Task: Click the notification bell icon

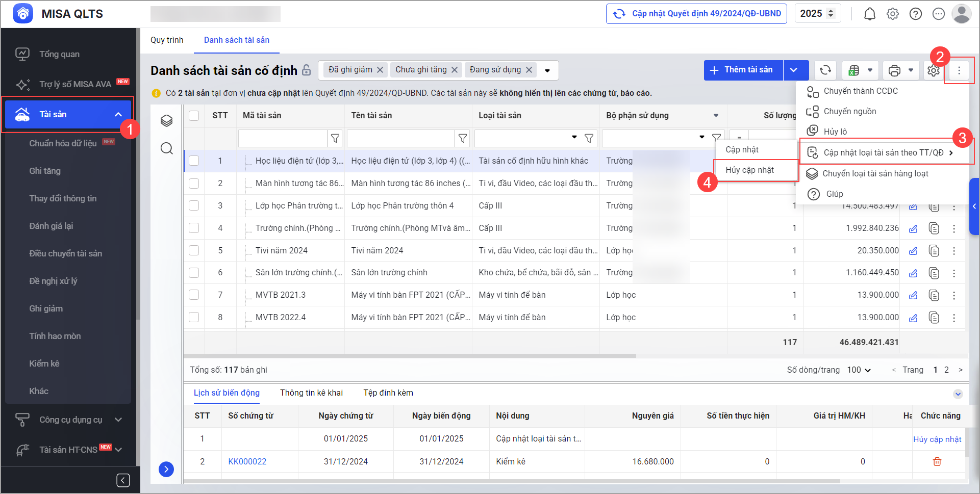Action: pos(869,14)
